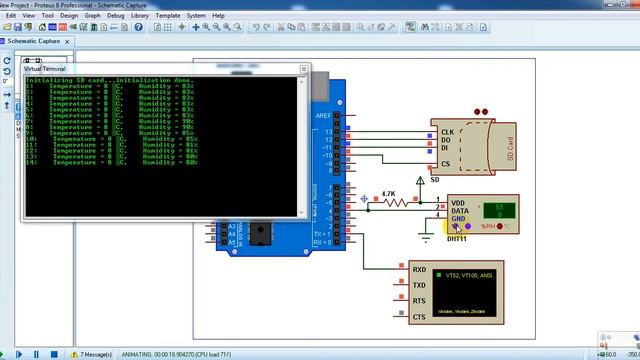Open the Design menu

pos(69,16)
